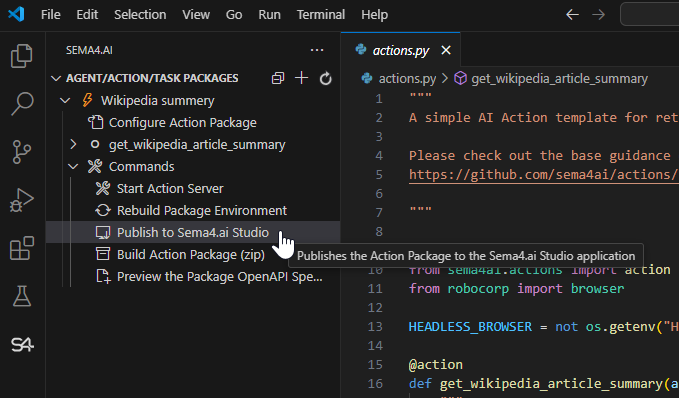Click the lightning bolt icon beside Wikipedia summery

pos(87,100)
